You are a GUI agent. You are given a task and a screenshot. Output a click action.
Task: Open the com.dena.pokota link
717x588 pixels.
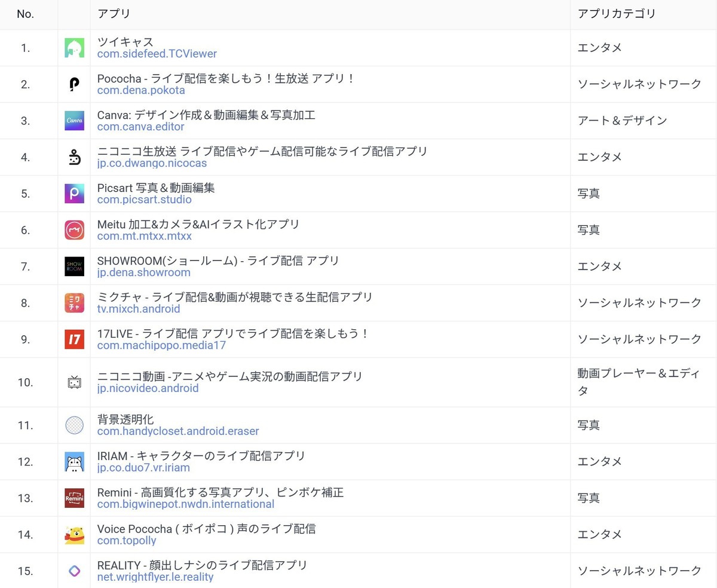141,90
